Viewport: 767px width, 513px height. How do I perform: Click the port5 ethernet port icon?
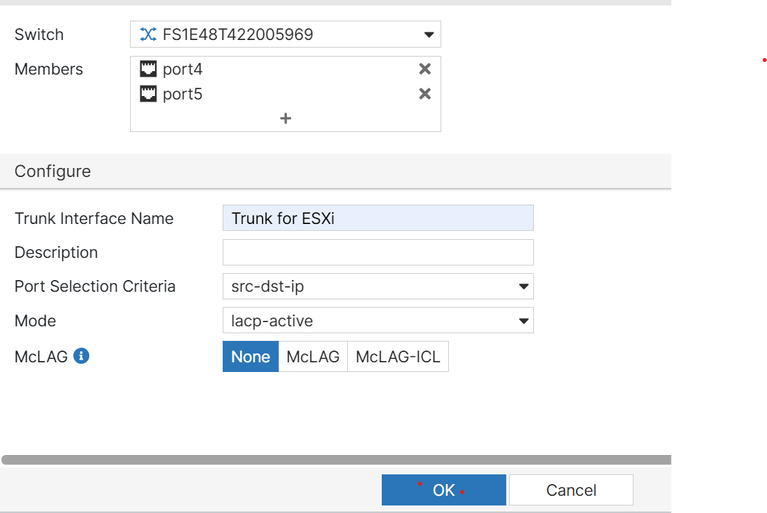pyautogui.click(x=149, y=95)
